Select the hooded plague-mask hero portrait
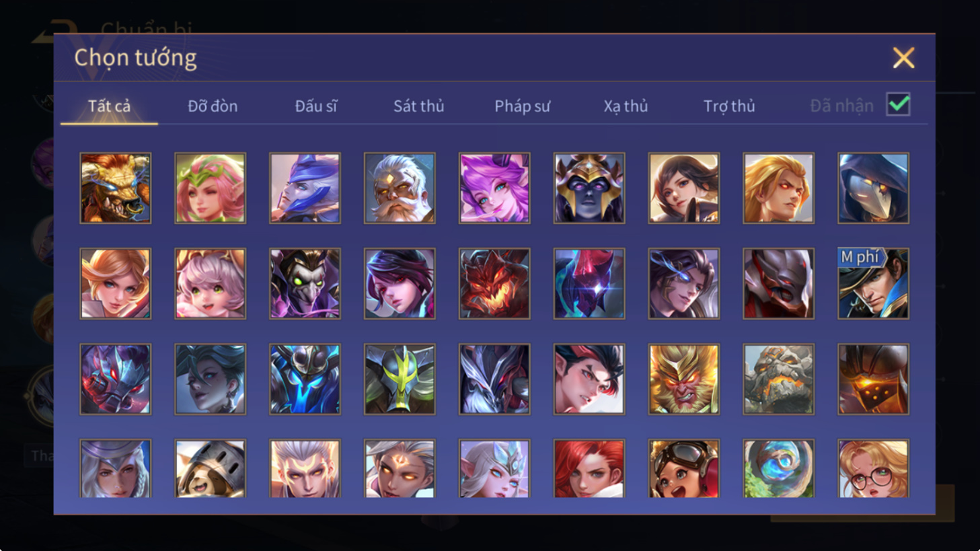Image resolution: width=980 pixels, height=551 pixels. (x=873, y=188)
